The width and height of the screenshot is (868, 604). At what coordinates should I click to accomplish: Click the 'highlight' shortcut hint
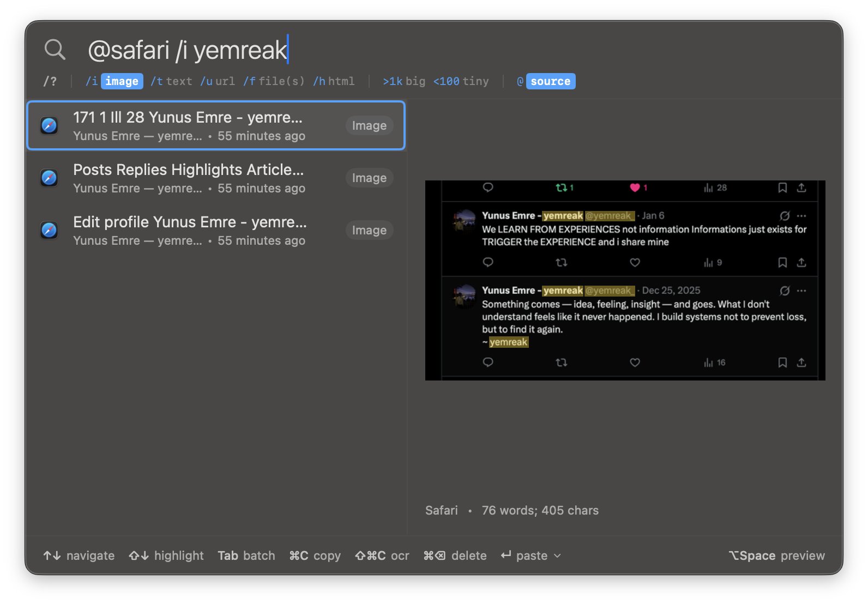[166, 555]
